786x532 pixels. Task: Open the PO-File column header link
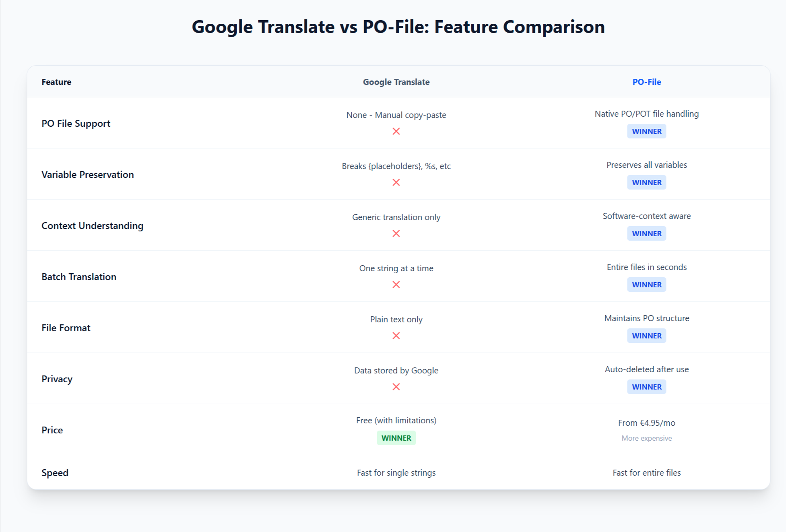point(646,82)
